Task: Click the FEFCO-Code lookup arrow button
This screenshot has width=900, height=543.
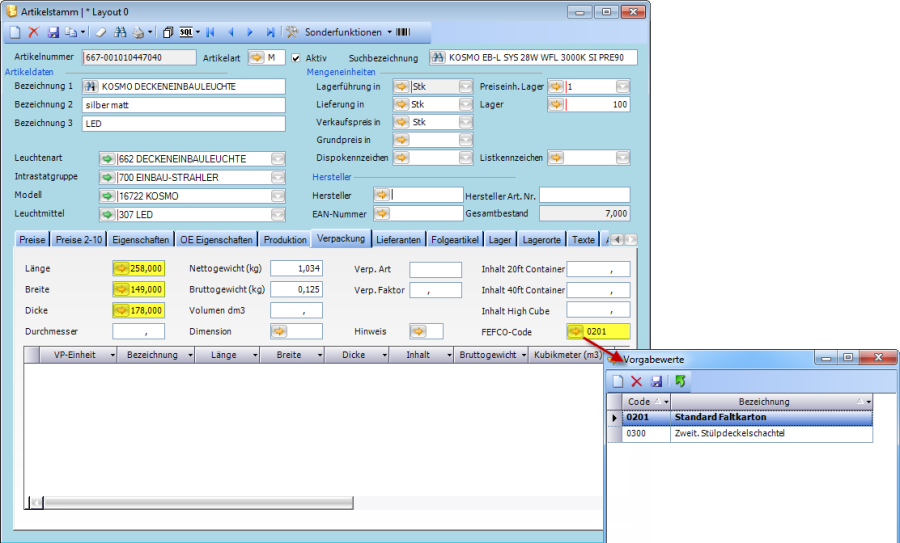Action: (x=575, y=331)
